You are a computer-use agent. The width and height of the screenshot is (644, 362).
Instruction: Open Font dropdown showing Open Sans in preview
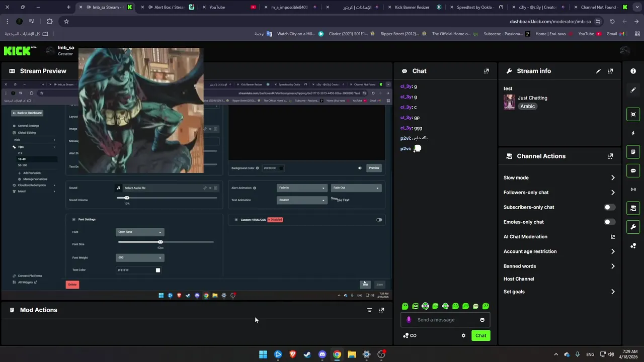tap(140, 232)
